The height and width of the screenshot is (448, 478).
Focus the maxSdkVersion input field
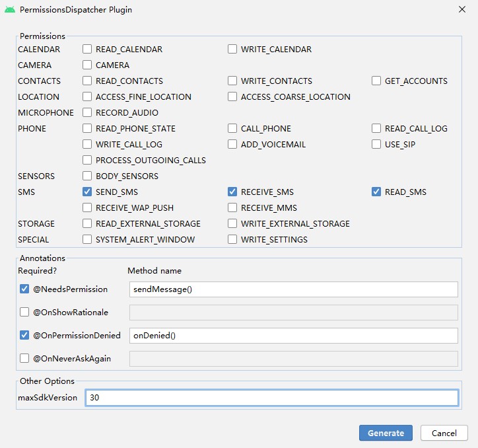pyautogui.click(x=271, y=398)
